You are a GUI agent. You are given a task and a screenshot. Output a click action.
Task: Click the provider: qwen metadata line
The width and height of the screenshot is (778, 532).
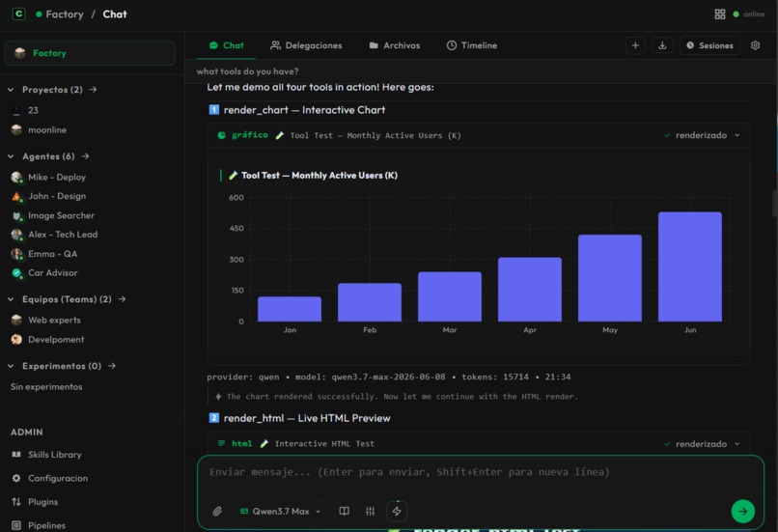(x=388, y=377)
